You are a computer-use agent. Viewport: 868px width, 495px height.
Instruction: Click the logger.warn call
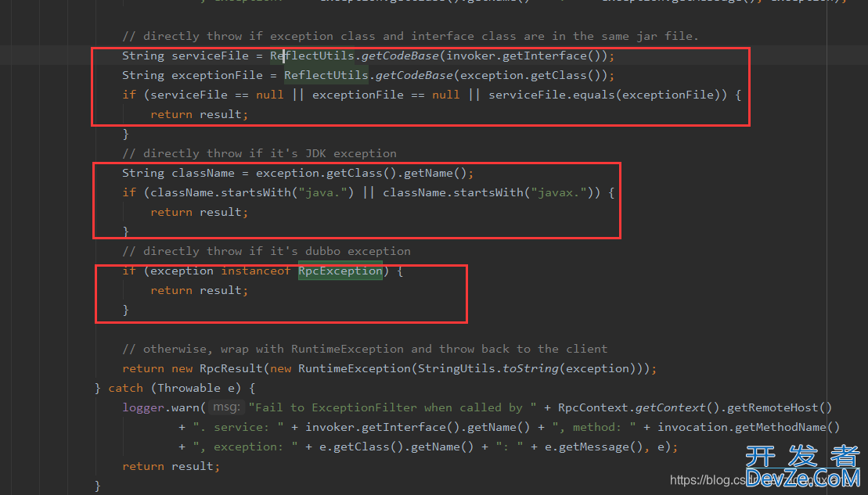[164, 408]
